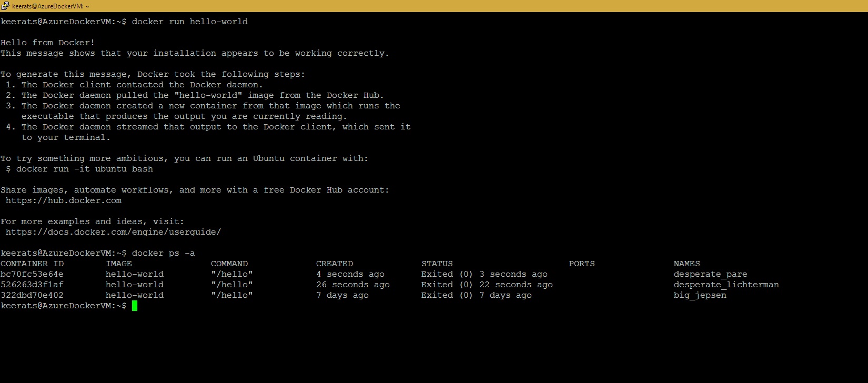868x383 pixels.
Task: Click the green cursor at the prompt
Action: point(135,306)
